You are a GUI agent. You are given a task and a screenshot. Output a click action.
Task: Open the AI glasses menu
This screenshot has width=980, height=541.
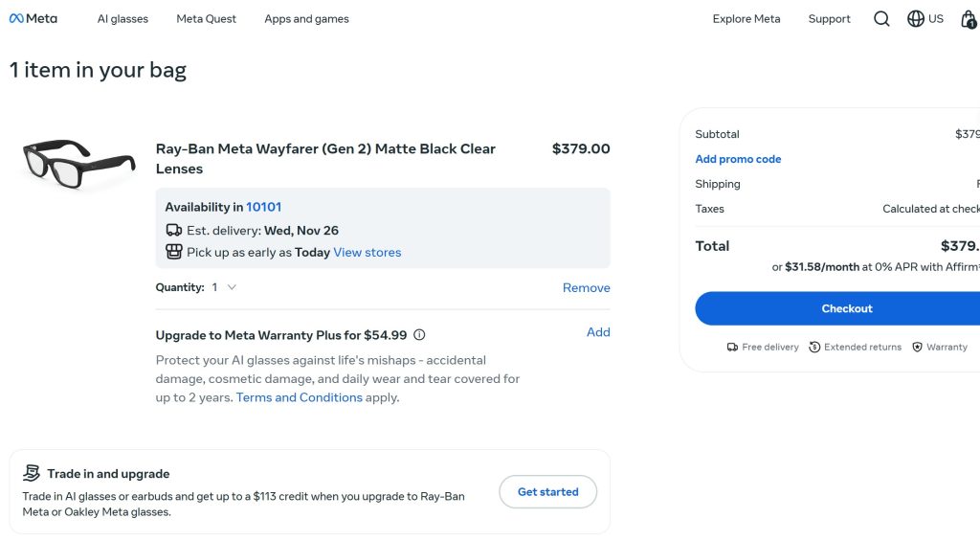122,19
